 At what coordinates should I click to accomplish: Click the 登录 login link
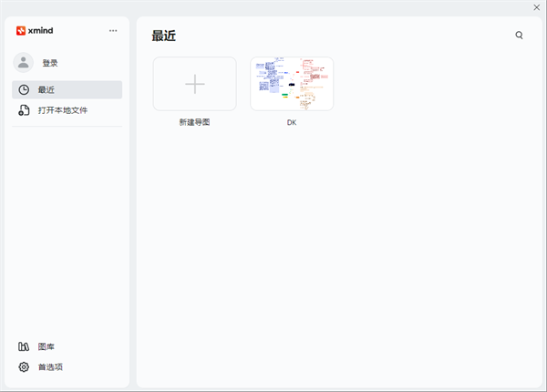(50, 63)
